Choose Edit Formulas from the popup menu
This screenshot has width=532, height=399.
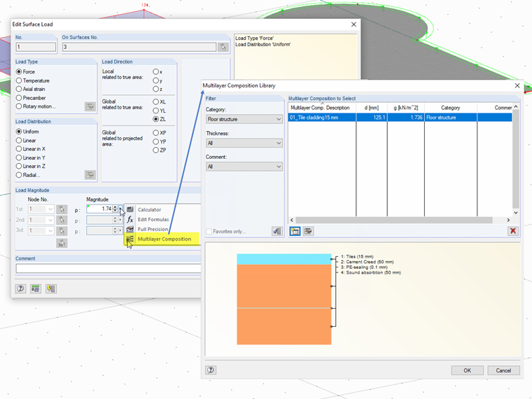click(153, 220)
